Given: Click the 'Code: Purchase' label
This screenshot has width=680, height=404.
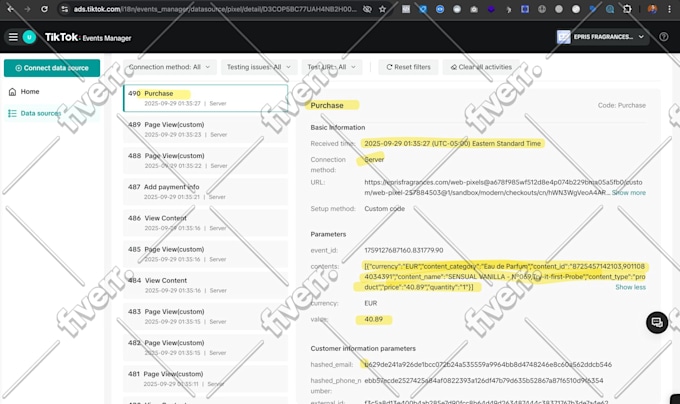Looking at the screenshot, I should pos(621,105).
